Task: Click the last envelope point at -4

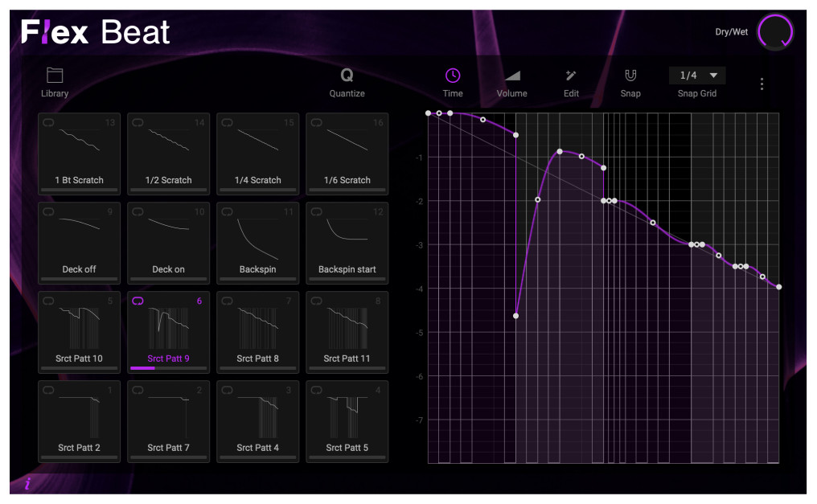Action: click(778, 286)
